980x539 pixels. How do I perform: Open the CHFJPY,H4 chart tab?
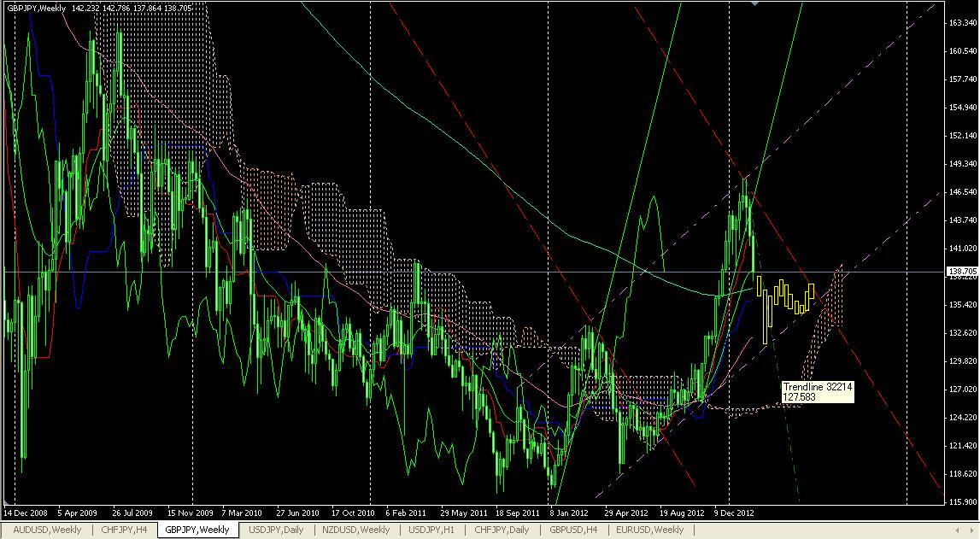(124, 530)
